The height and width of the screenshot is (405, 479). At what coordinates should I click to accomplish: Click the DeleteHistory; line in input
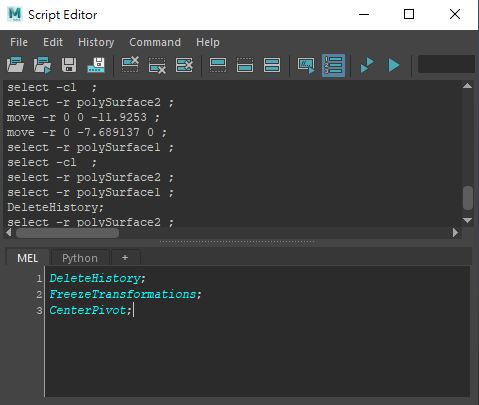click(x=97, y=278)
